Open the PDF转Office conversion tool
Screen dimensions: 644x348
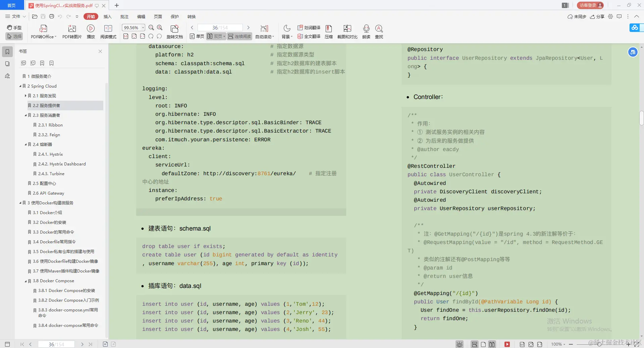coord(43,32)
